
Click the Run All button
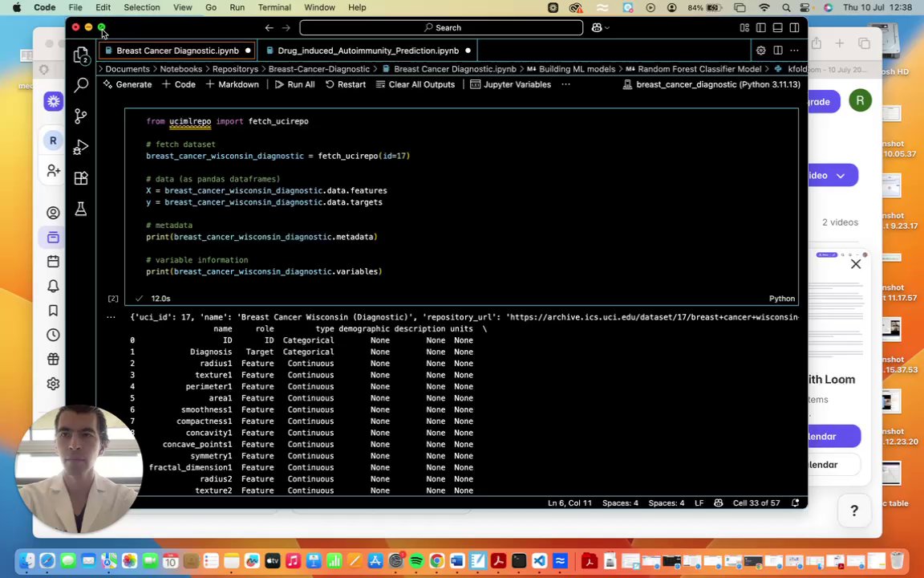[294, 84]
